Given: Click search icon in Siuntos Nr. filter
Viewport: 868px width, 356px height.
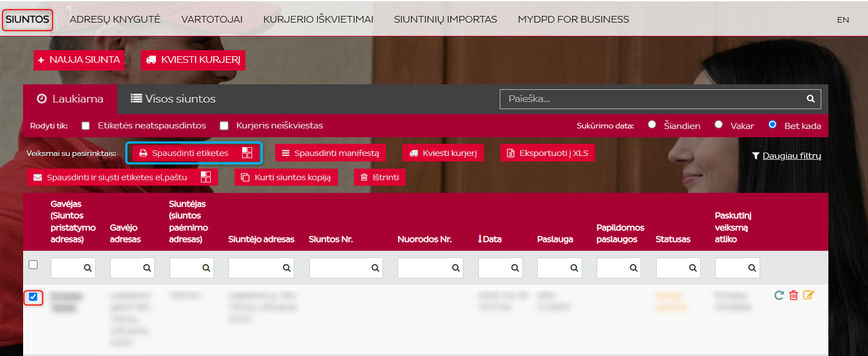Looking at the screenshot, I should coord(375,268).
